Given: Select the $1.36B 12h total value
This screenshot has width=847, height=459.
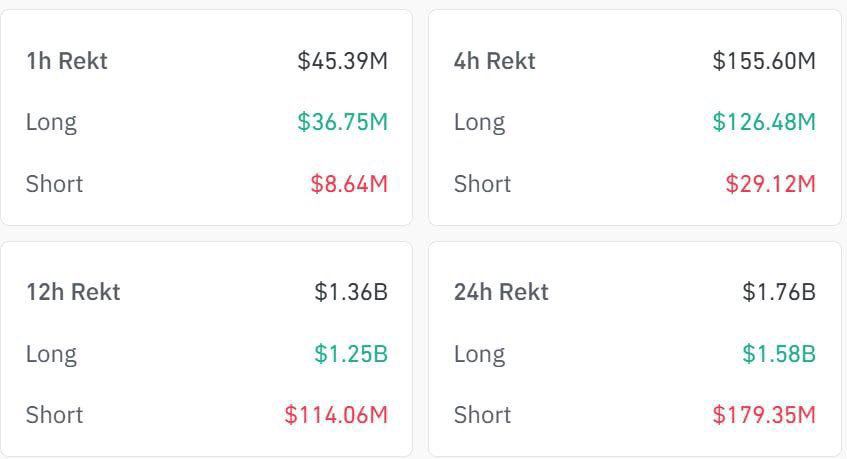Looking at the screenshot, I should pyautogui.click(x=351, y=292).
